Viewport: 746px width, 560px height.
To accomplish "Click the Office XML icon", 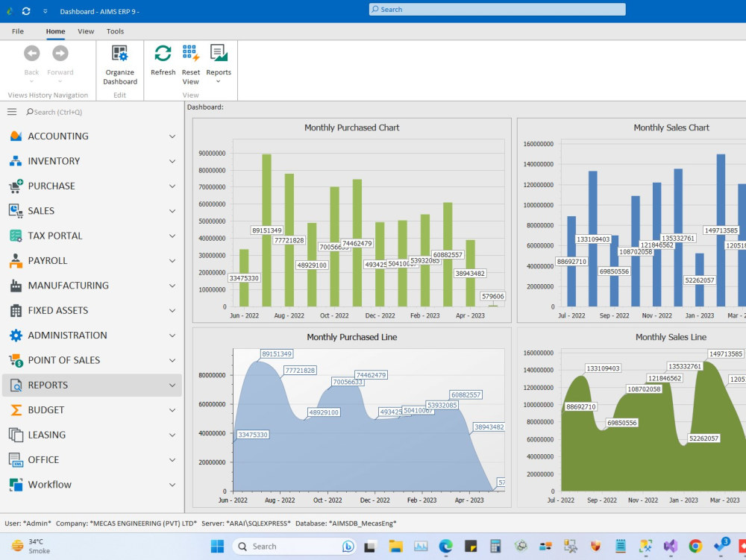I will tap(16, 459).
